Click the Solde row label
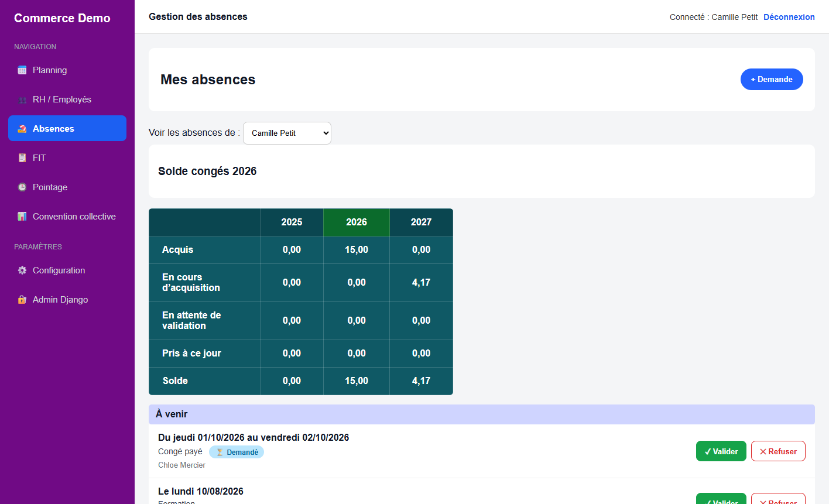Screen dimensions: 829x504 point(175,380)
